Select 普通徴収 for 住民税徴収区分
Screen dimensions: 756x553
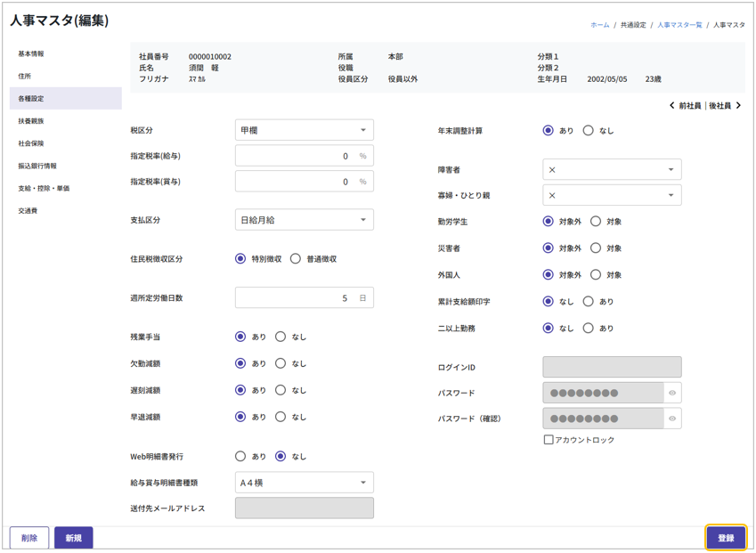tap(296, 259)
